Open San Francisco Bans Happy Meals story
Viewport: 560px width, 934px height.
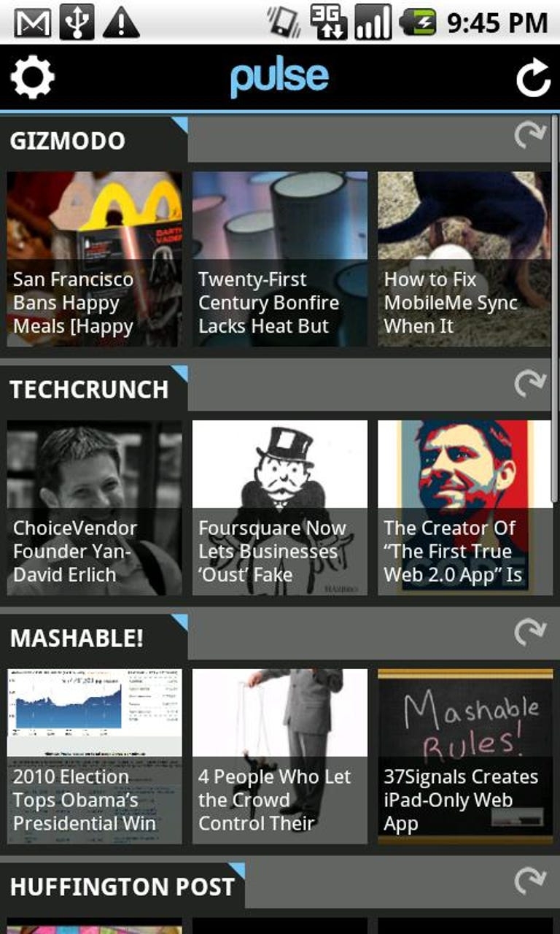[95, 259]
